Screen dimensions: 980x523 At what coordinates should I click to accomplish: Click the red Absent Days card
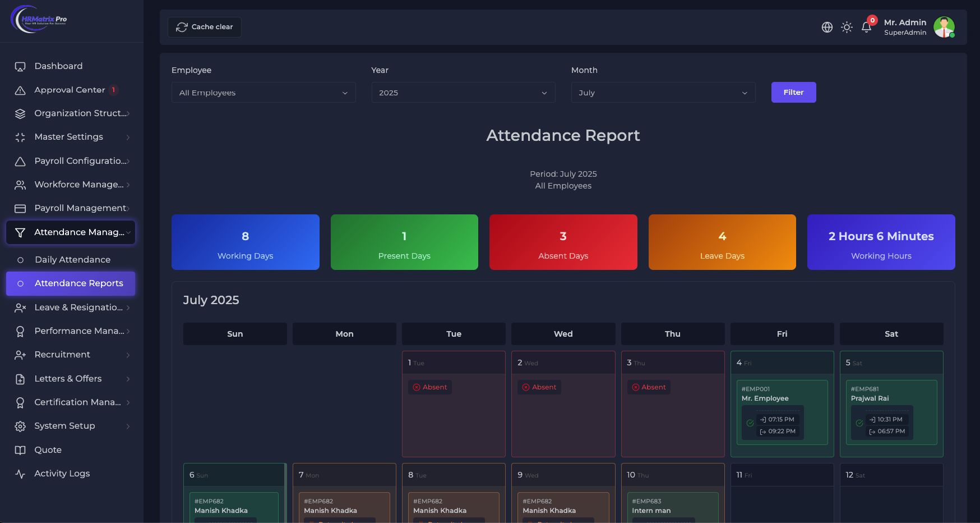pos(563,242)
